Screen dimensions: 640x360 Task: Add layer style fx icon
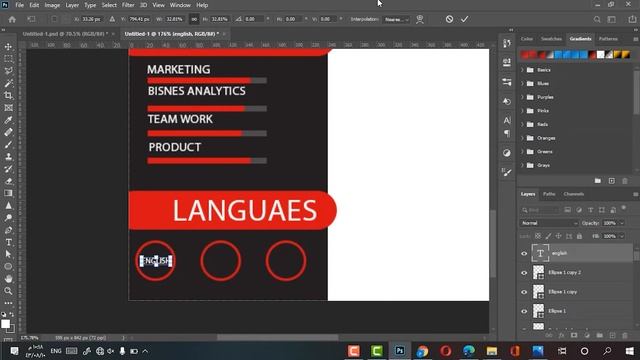click(x=561, y=336)
